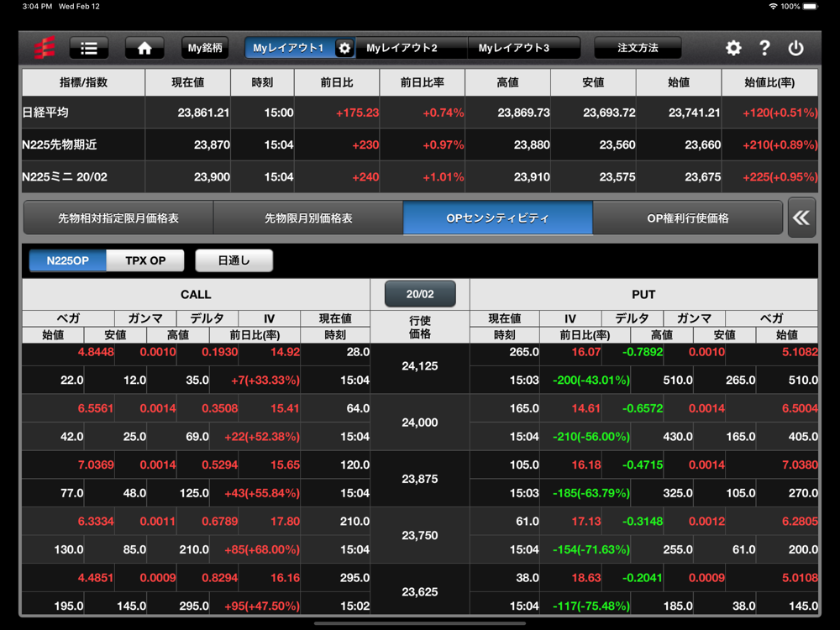
Task: Check the battery status icon
Action: [810, 7]
